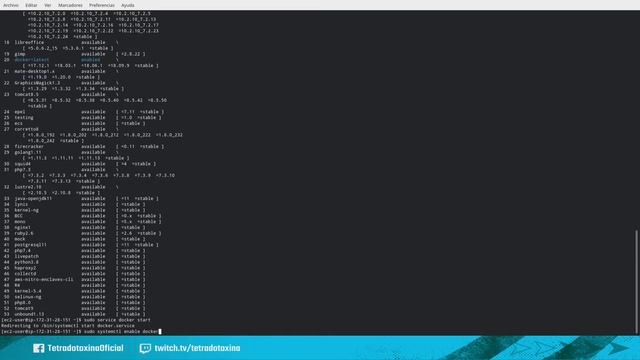Click the kernel-5.4 package name
Image resolution: width=640 pixels, height=360 pixels.
(28, 291)
